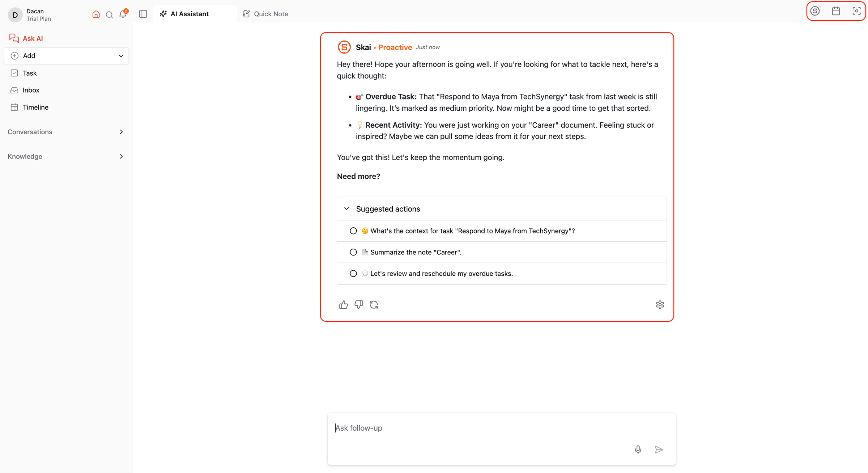Expand the Conversations section

121,132
